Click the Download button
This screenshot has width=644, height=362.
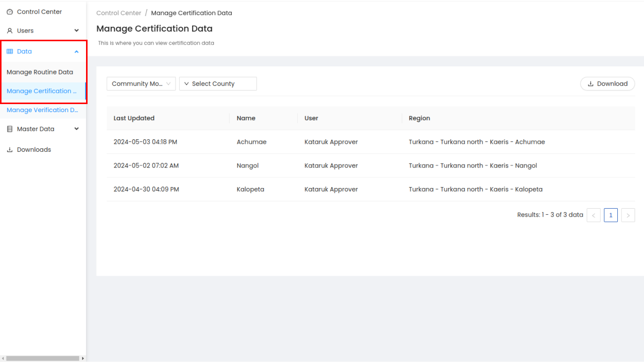point(607,84)
